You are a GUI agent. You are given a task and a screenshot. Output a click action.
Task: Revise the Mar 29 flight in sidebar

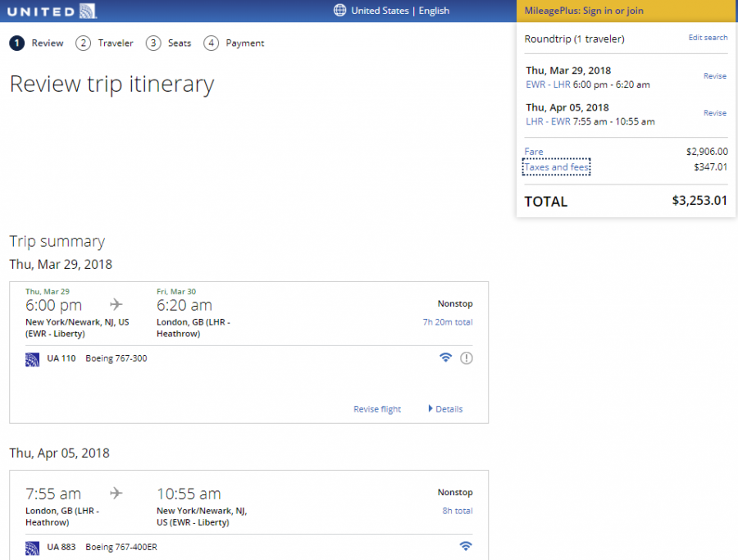coord(714,76)
